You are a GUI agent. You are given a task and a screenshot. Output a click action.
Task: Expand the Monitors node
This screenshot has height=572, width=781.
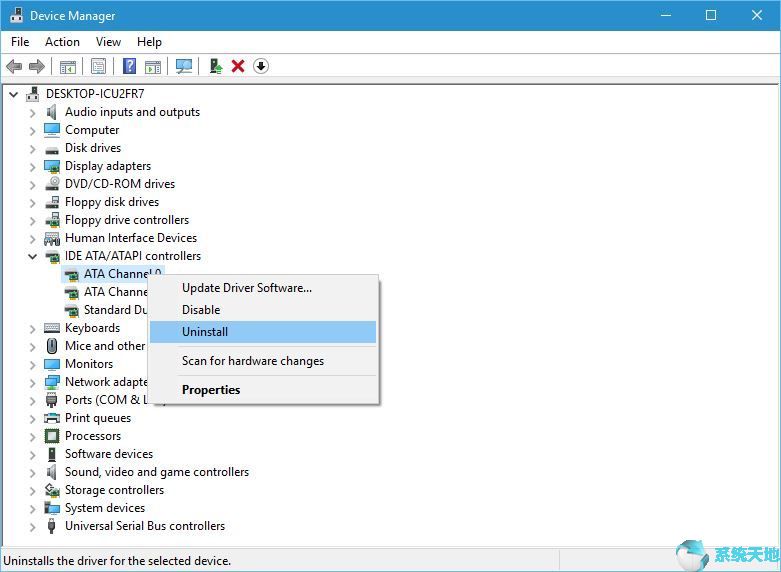click(32, 364)
